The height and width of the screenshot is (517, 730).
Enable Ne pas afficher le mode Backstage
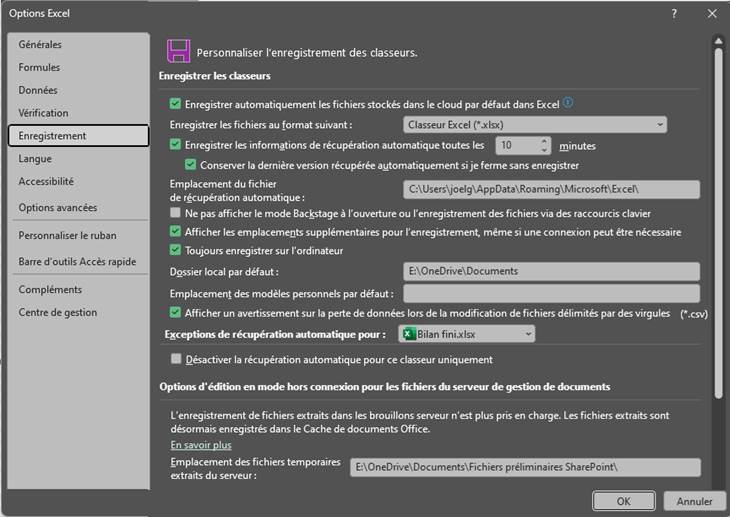coord(175,213)
